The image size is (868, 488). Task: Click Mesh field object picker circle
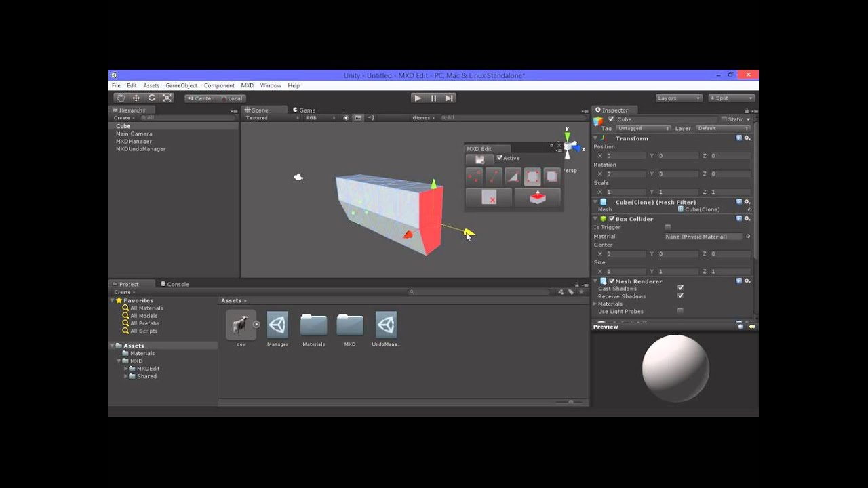click(x=749, y=210)
